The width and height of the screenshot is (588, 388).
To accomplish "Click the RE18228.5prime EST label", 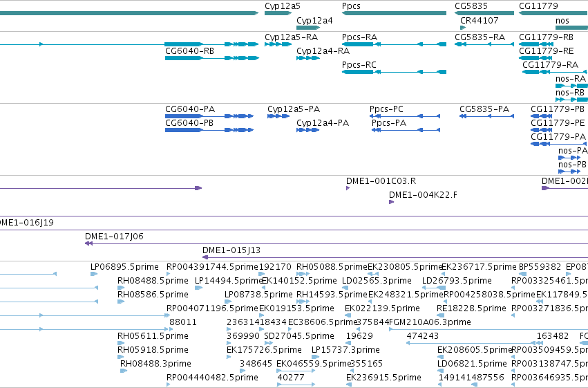I will tap(471, 308).
